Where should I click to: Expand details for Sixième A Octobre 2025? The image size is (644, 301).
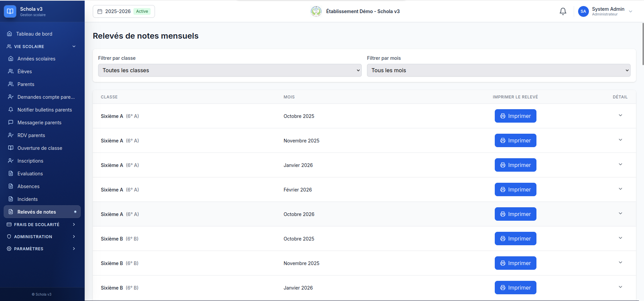(x=620, y=115)
